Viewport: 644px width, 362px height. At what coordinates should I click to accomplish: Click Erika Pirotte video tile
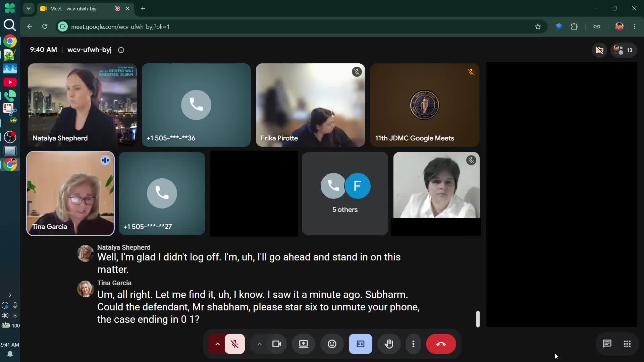pyautogui.click(x=310, y=105)
